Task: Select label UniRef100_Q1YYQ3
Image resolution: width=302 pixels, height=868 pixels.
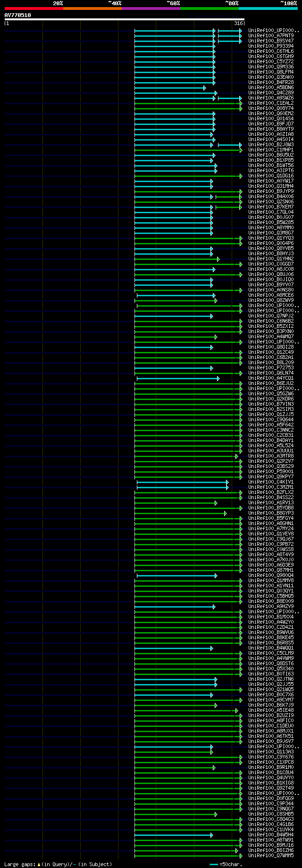Action: [x=271, y=238]
